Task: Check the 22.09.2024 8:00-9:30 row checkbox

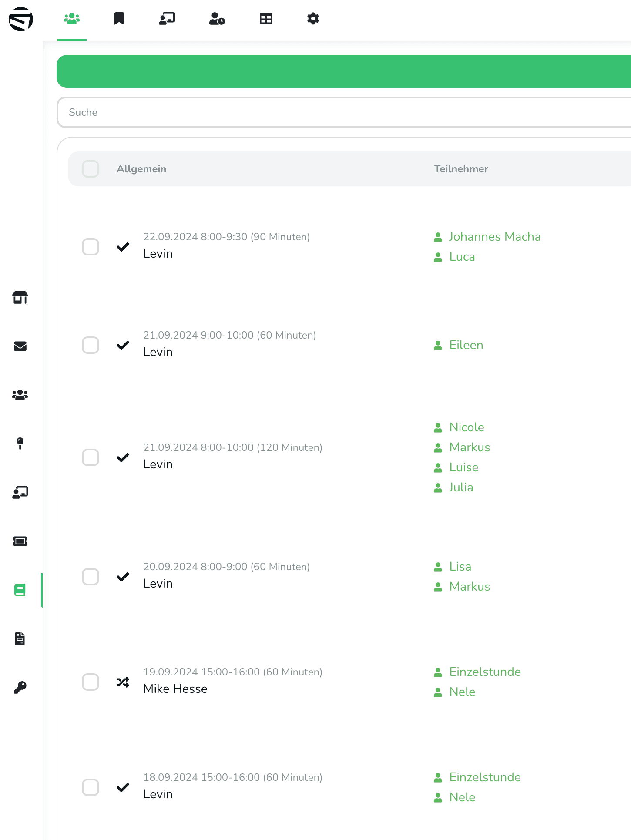Action: coord(91,247)
